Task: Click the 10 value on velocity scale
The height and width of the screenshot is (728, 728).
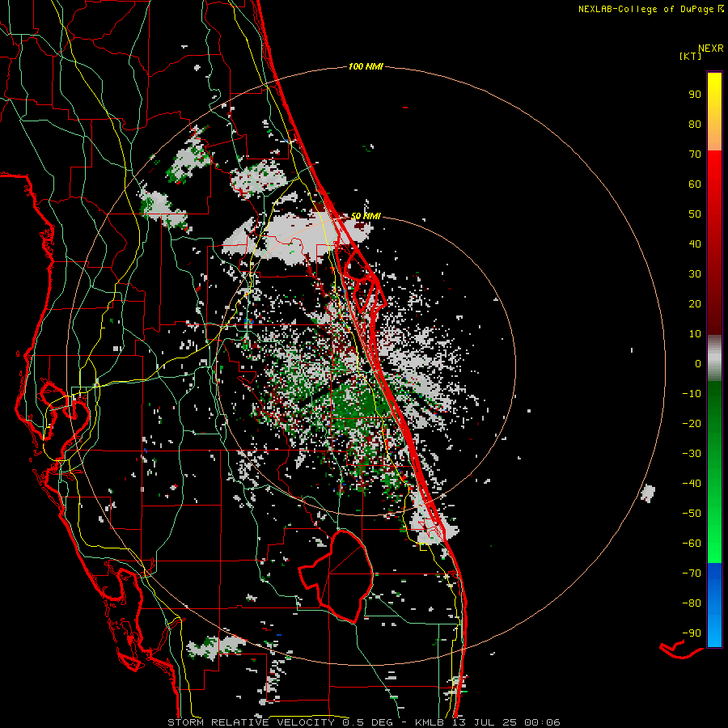Action: [695, 334]
